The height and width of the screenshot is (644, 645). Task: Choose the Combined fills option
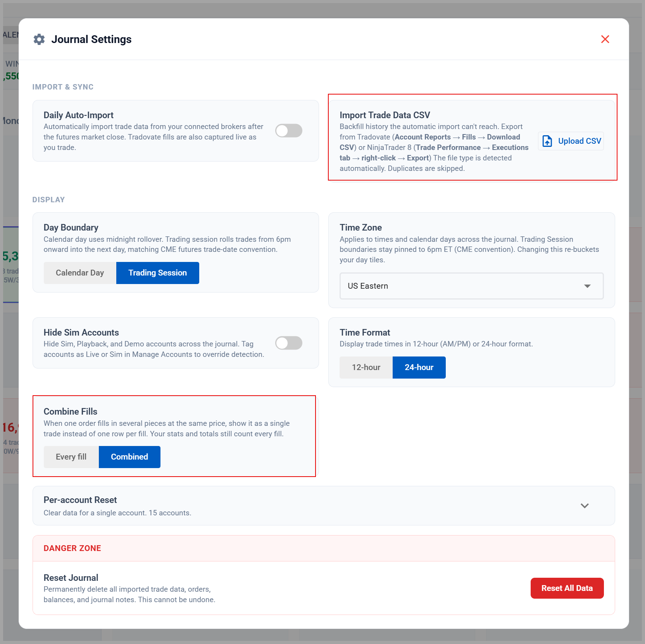129,457
